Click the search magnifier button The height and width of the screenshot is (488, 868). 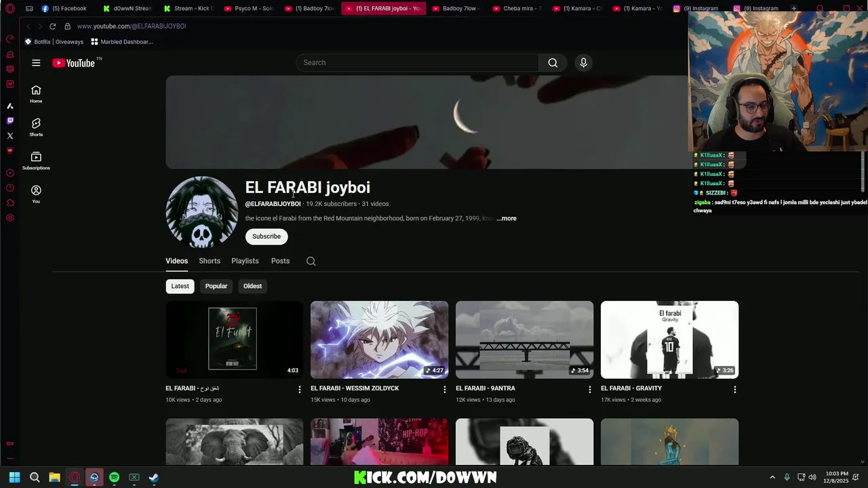coord(553,62)
